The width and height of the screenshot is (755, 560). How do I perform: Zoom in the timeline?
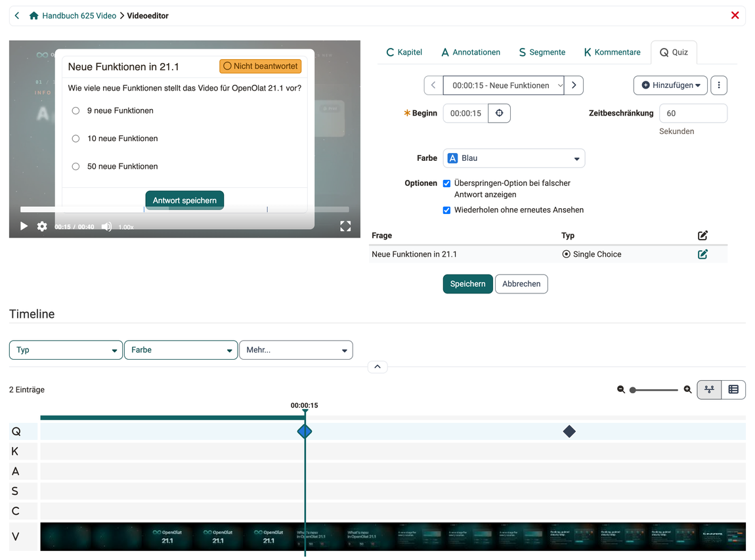coord(687,389)
